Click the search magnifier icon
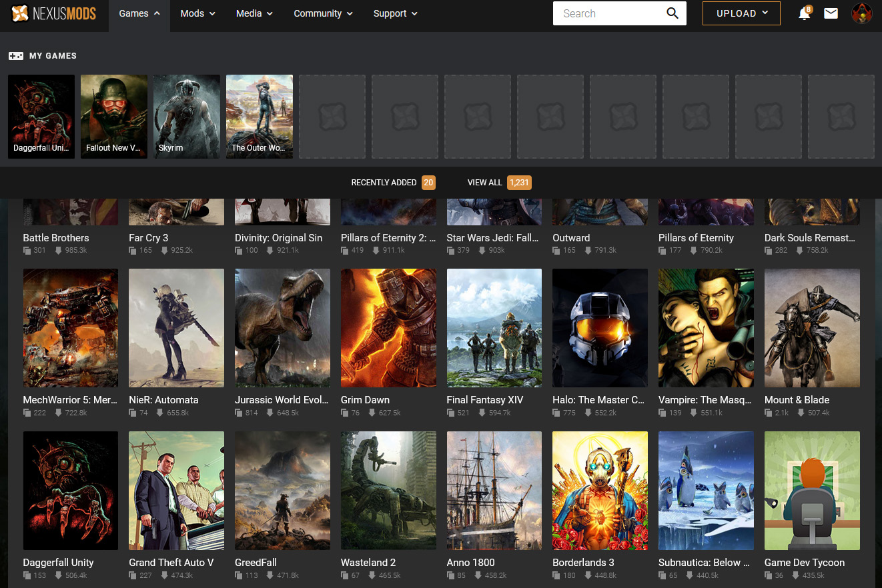882x588 pixels. point(673,13)
